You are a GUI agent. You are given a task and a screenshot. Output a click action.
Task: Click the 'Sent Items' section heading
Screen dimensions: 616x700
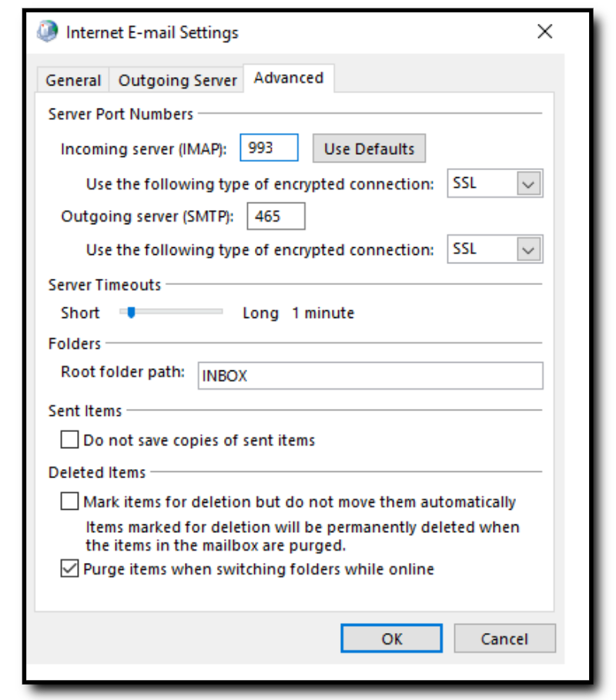click(85, 410)
